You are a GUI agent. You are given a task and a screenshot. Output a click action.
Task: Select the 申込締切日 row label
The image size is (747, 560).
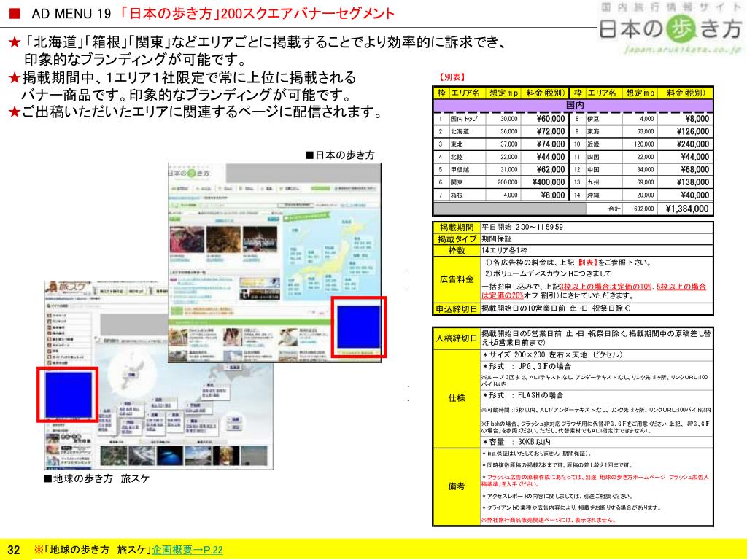pyautogui.click(x=457, y=309)
